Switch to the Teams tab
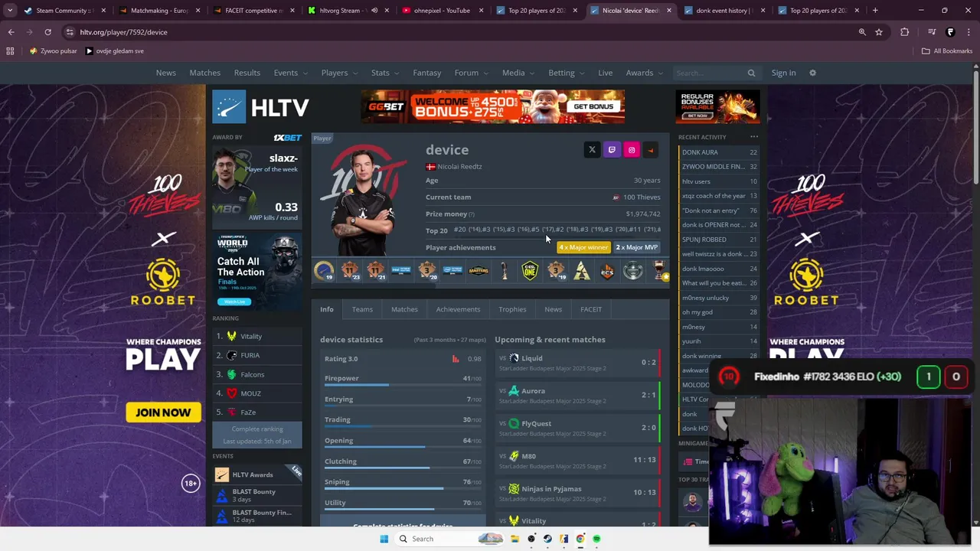Image resolution: width=980 pixels, height=551 pixels. pos(362,309)
